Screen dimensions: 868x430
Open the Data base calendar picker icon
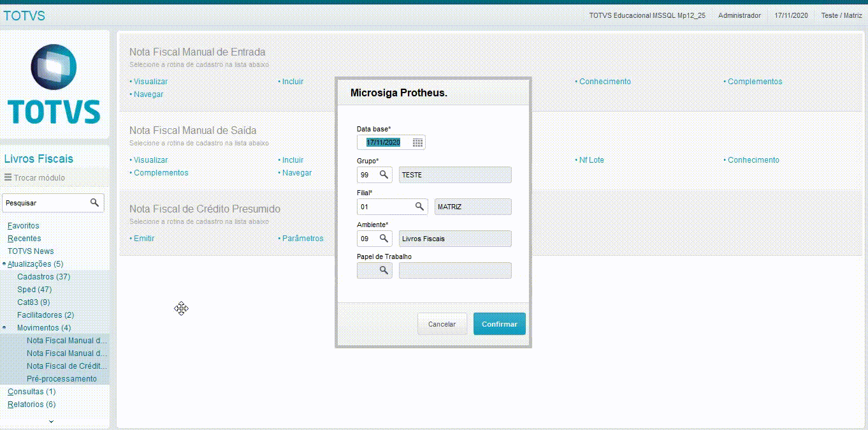click(417, 142)
